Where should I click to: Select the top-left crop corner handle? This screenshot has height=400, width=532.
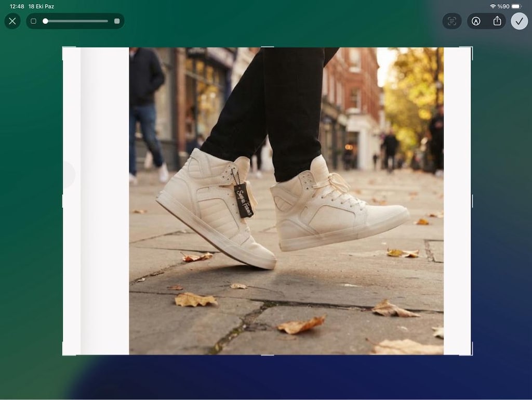tap(63, 48)
